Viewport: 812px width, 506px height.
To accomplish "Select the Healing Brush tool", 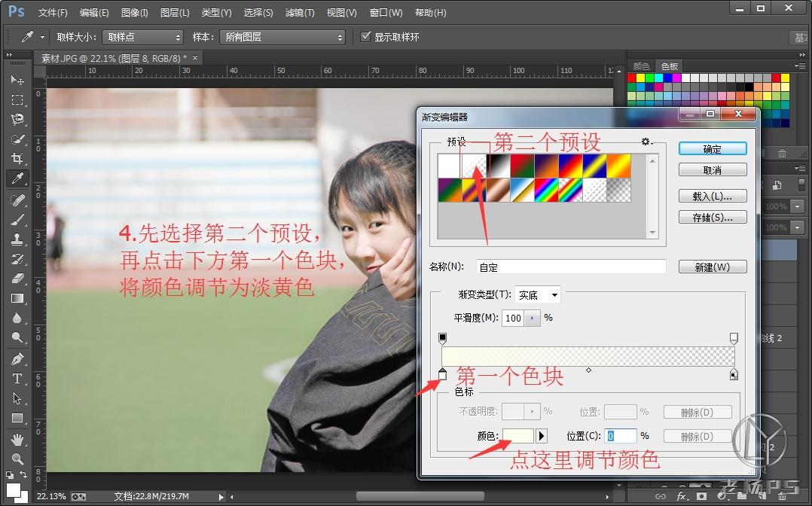I will click(17, 200).
